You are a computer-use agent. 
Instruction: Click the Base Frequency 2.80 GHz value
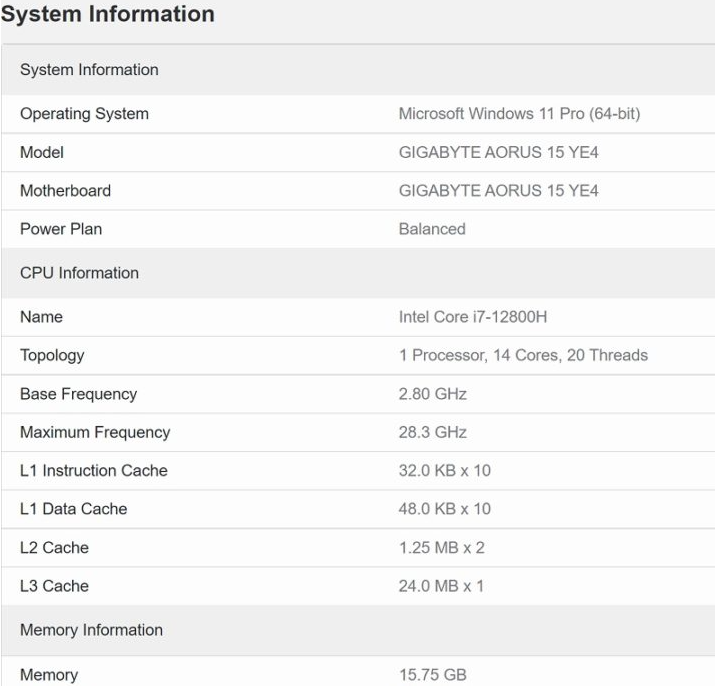click(432, 394)
